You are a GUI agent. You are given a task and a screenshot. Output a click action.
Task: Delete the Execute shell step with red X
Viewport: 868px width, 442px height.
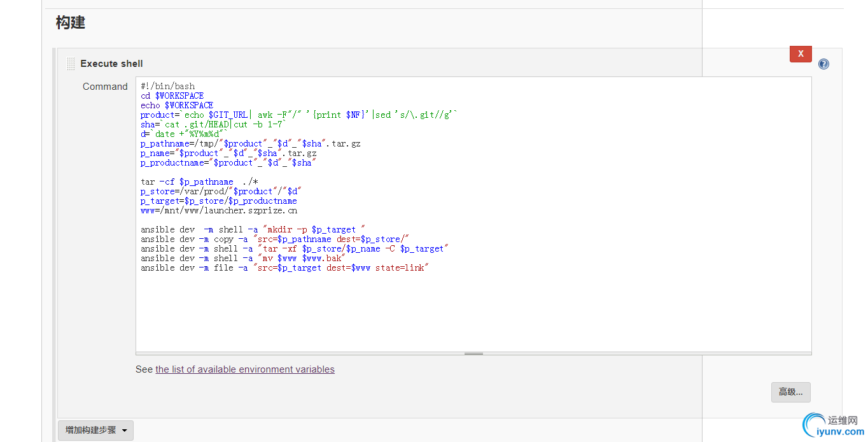click(x=801, y=54)
